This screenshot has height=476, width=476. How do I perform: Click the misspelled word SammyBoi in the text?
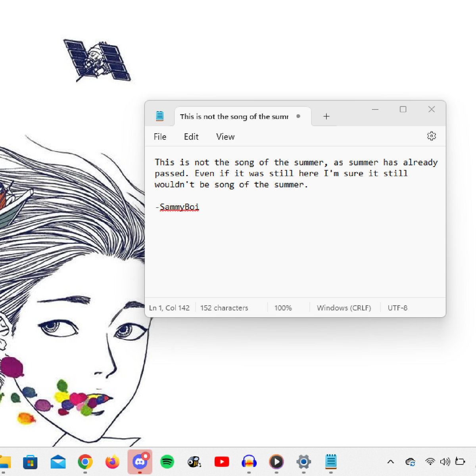point(179,207)
